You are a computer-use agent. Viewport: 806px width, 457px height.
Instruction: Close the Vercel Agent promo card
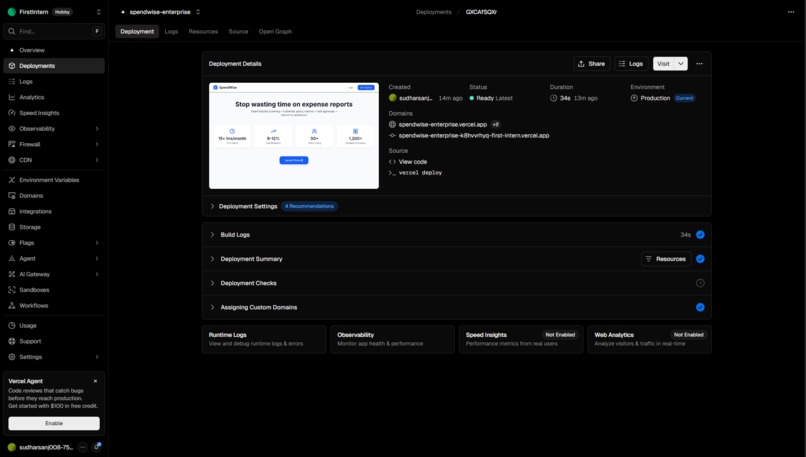pos(96,381)
